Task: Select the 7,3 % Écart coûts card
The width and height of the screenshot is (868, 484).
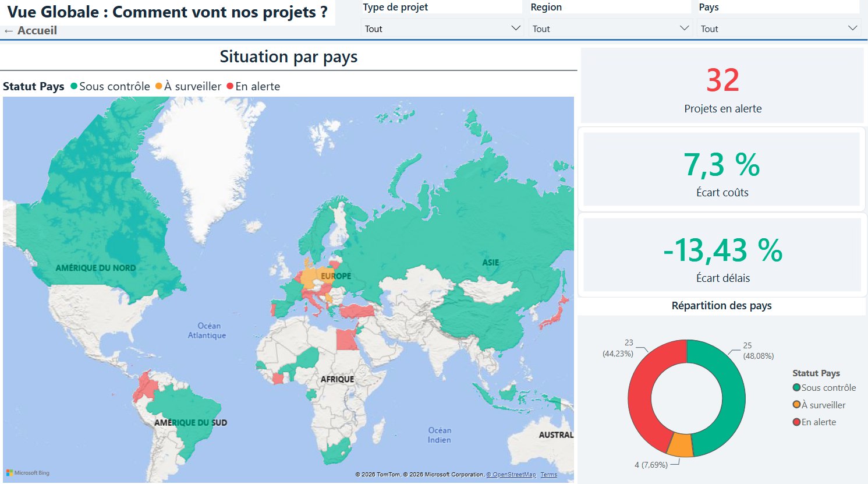Action: coord(722,169)
